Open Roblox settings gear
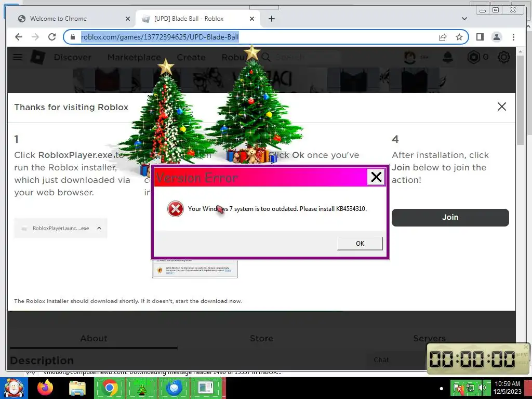Screen dimensions: 532x399 point(503,57)
